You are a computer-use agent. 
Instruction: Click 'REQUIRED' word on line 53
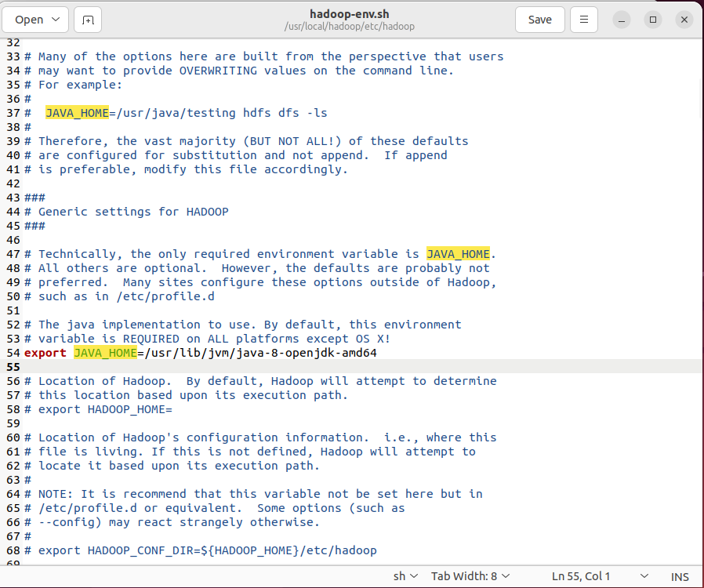[151, 339]
